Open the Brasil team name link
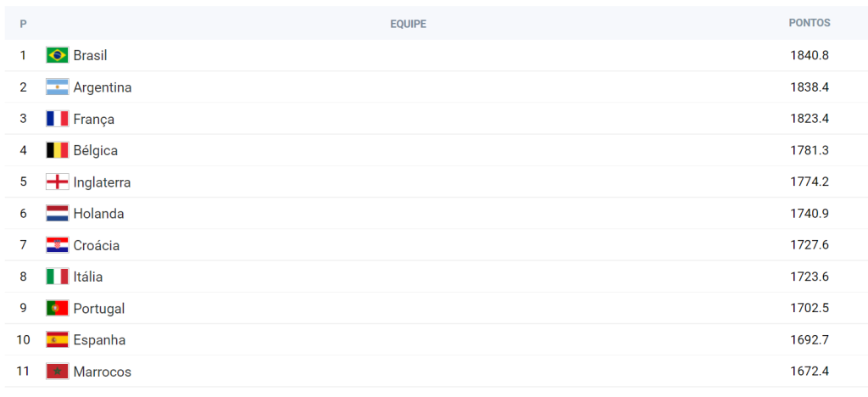Viewport: 868px width, 397px height. pyautogui.click(x=90, y=55)
